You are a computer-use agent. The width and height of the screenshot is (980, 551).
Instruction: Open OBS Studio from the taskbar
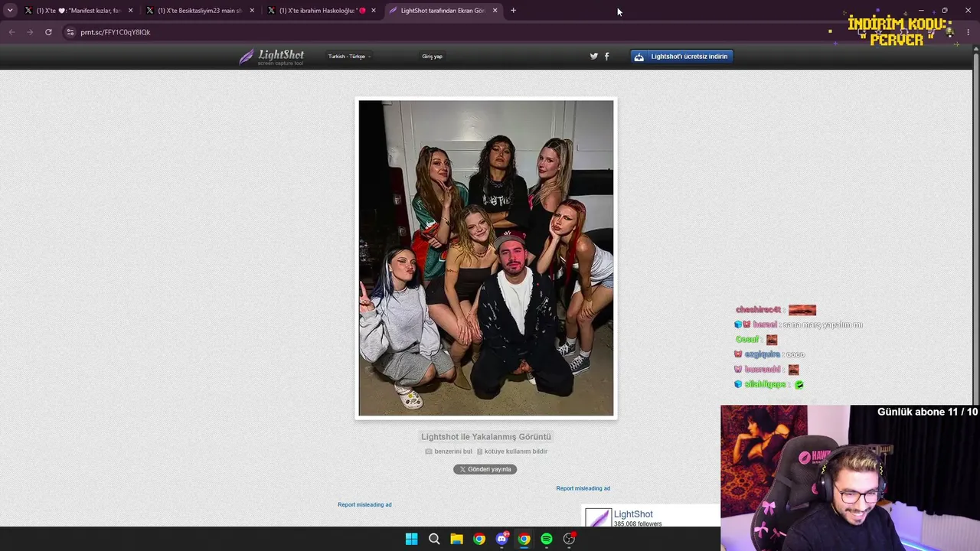click(x=569, y=539)
